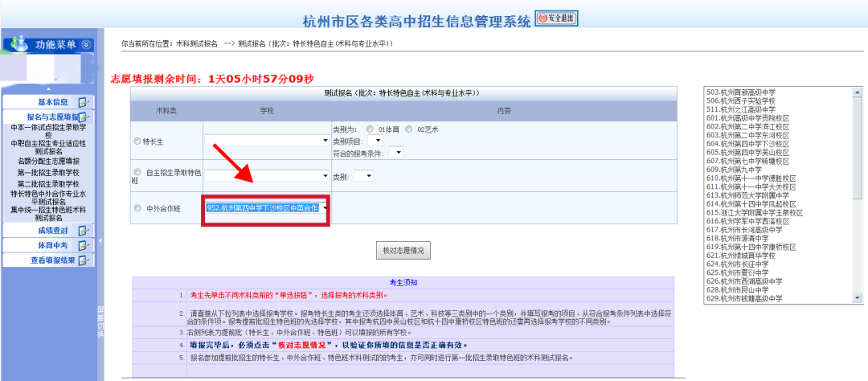This screenshot has height=381, width=868.
Task: Pick the 02艺术 category radio button
Action: coord(410,129)
